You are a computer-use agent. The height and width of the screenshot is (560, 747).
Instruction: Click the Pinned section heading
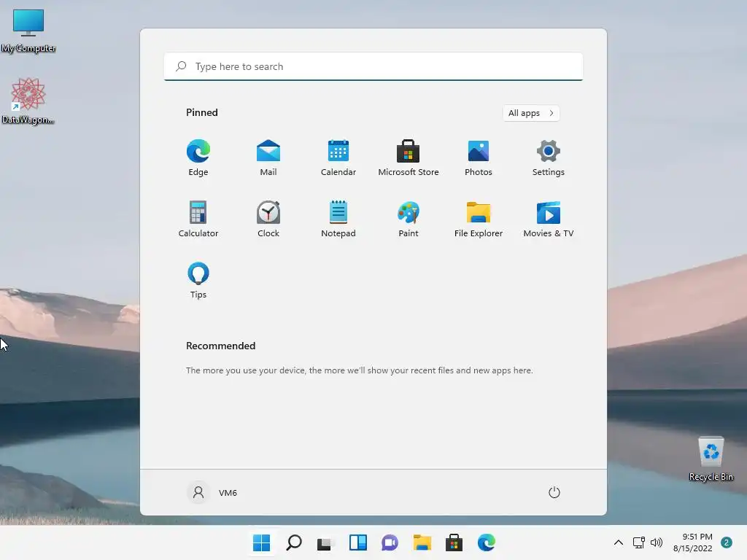(202, 112)
